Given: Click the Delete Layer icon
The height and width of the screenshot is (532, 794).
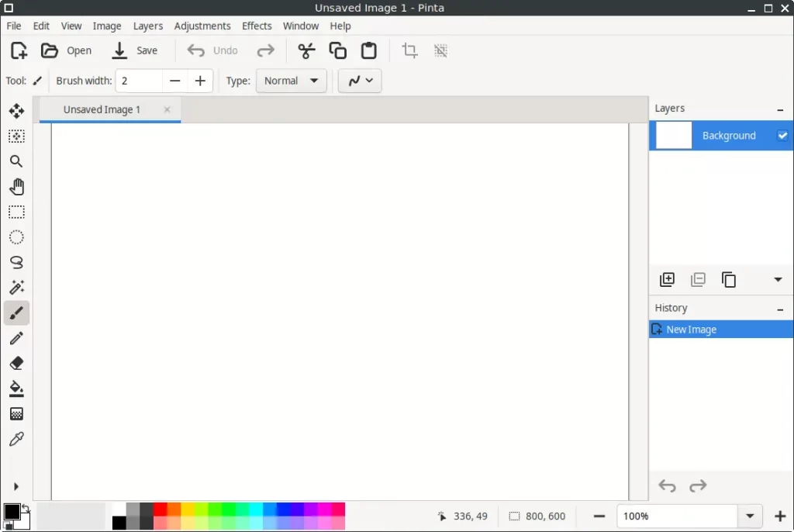Looking at the screenshot, I should [699, 280].
